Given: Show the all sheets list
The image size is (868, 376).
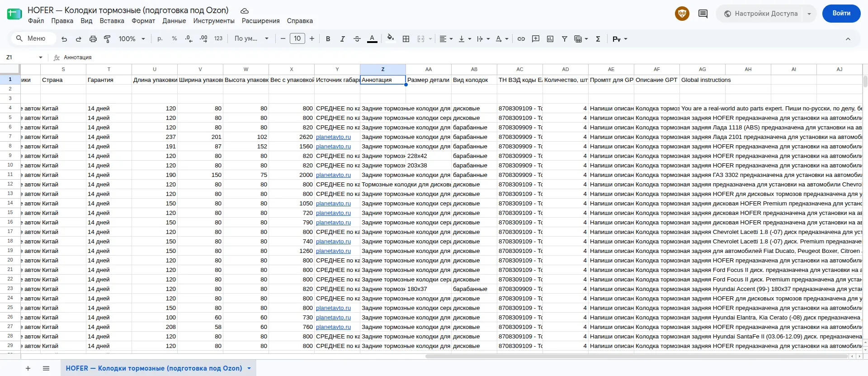Looking at the screenshot, I should pos(46,368).
